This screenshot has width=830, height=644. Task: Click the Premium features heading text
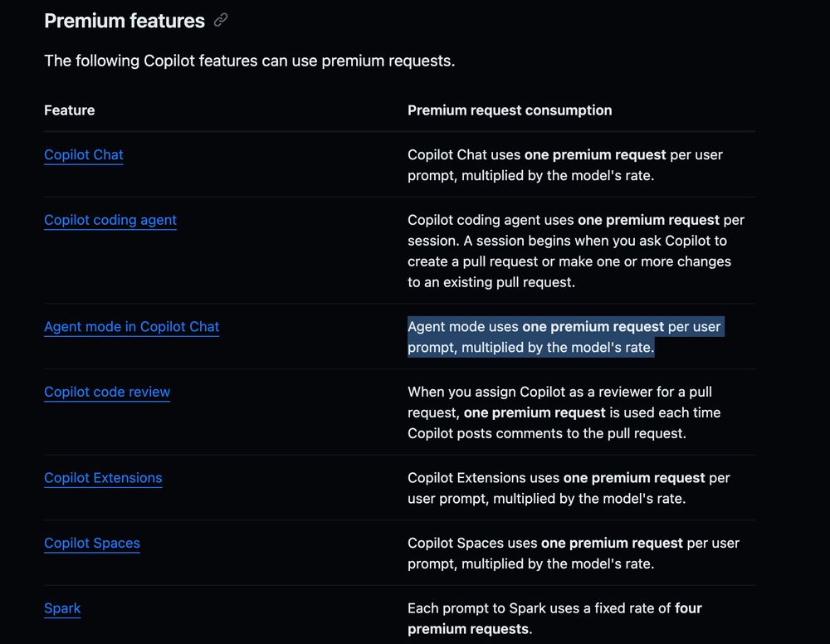pyautogui.click(x=124, y=21)
